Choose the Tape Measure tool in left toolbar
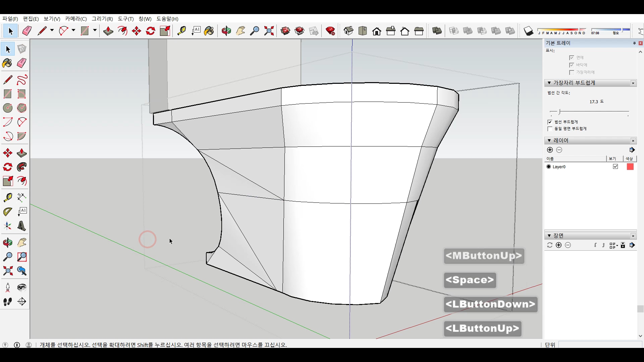Viewport: 644px width, 362px height. 7,197
